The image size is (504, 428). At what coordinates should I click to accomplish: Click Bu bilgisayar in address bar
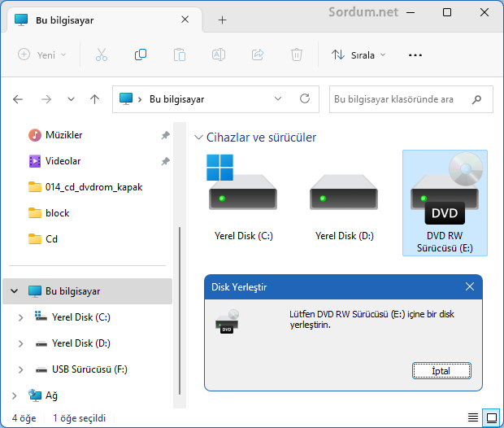(x=176, y=99)
